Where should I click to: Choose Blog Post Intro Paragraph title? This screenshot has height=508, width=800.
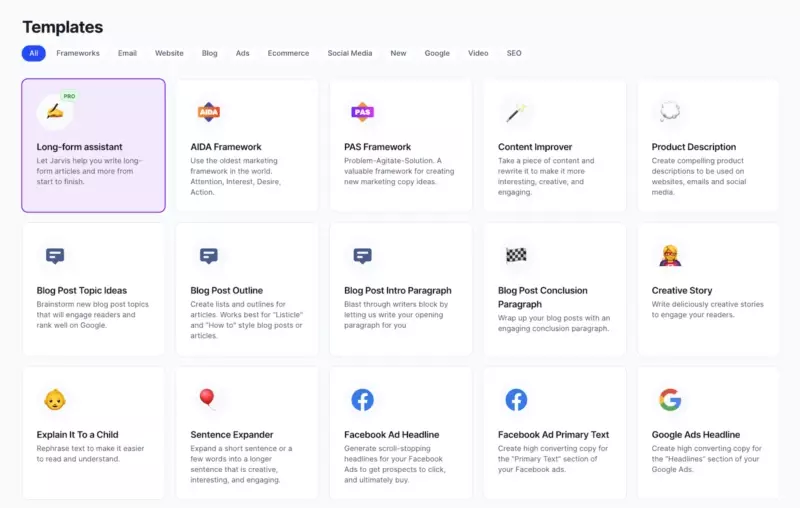pyautogui.click(x=397, y=291)
